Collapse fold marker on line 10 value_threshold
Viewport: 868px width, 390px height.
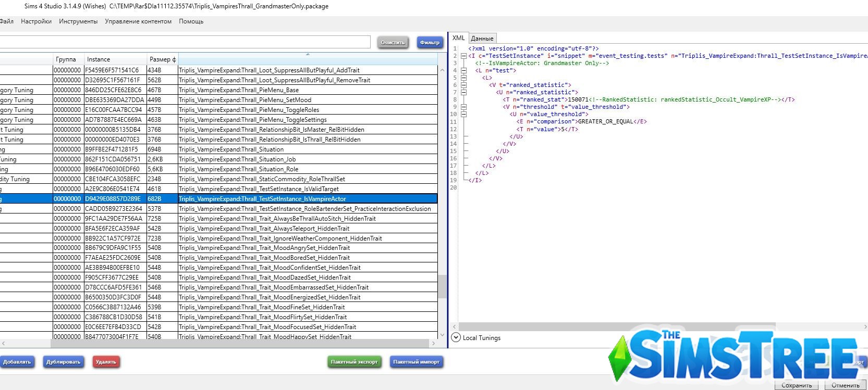463,114
